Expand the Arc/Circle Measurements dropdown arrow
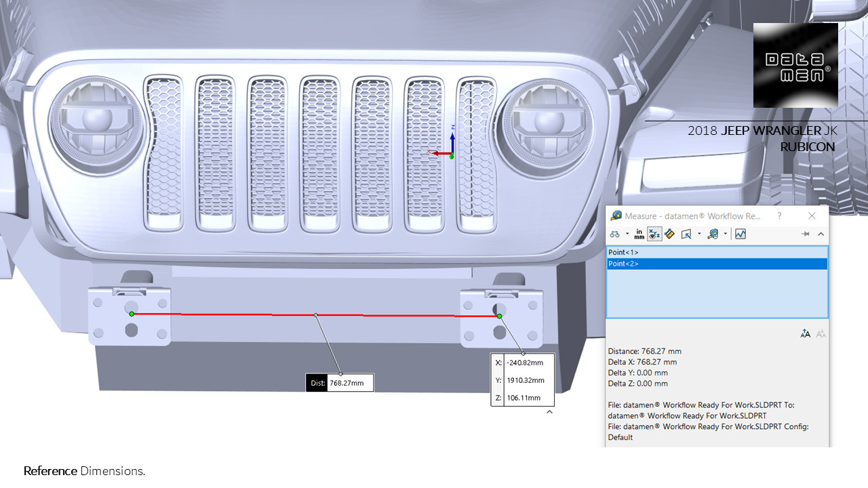This screenshot has height=488, width=868. (627, 234)
